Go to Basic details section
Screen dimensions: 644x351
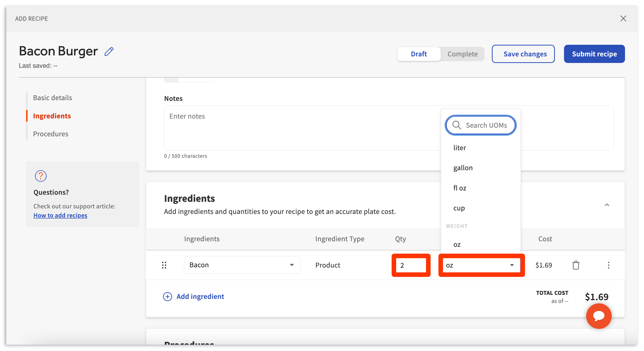[x=52, y=98]
